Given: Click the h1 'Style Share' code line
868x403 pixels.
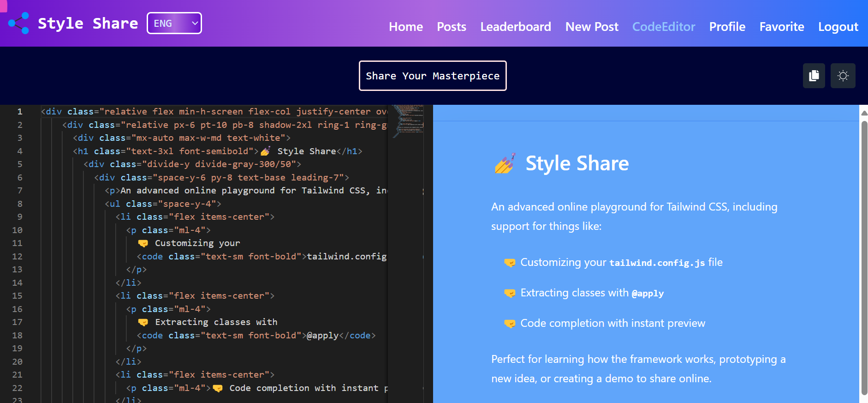Looking at the screenshot, I should pyautogui.click(x=218, y=151).
